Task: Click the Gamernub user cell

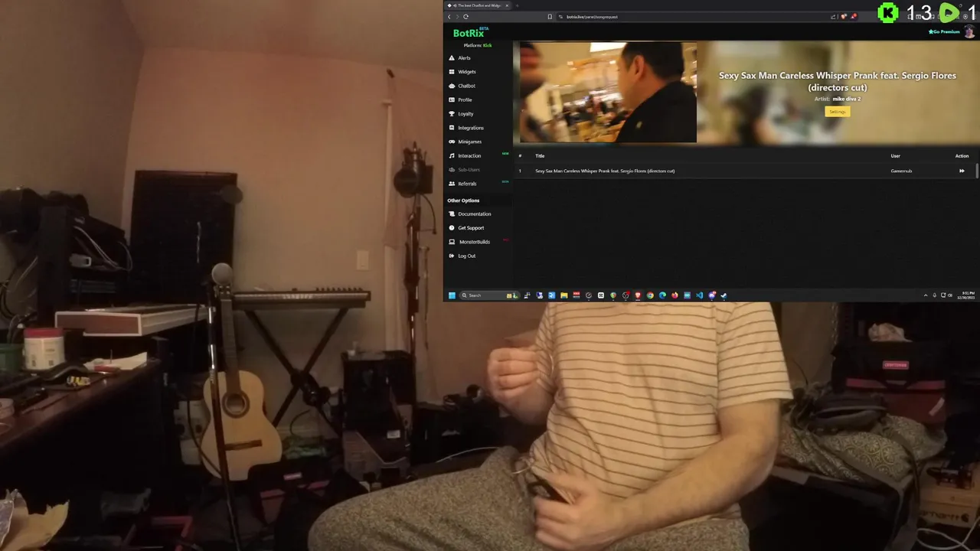Action: pos(901,171)
